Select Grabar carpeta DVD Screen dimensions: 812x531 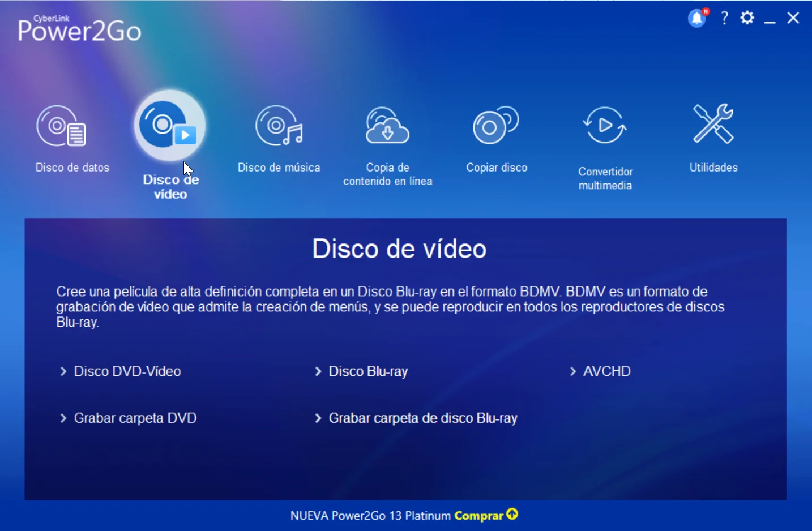point(135,418)
